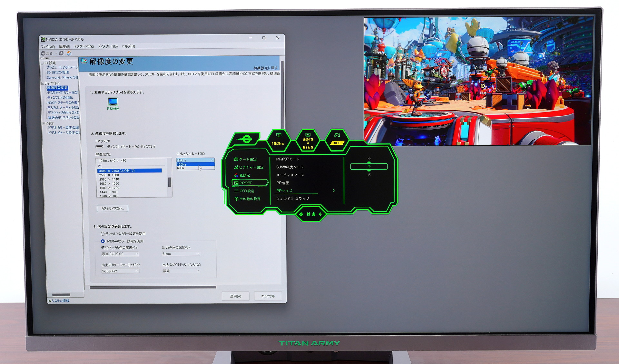Select the 2560 × 1440 resolution
This screenshot has height=364, width=619.
click(109, 179)
